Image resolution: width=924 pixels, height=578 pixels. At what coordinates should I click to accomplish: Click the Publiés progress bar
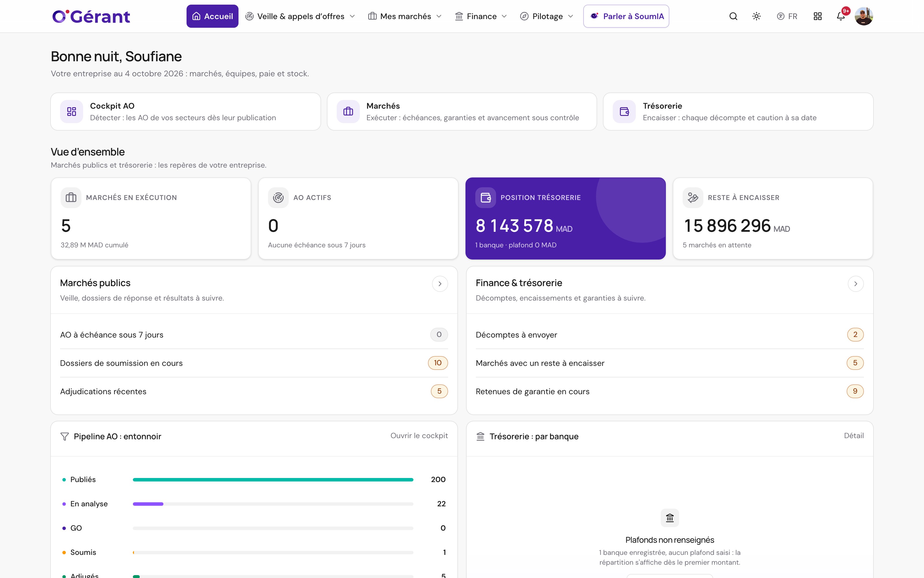[273, 480]
